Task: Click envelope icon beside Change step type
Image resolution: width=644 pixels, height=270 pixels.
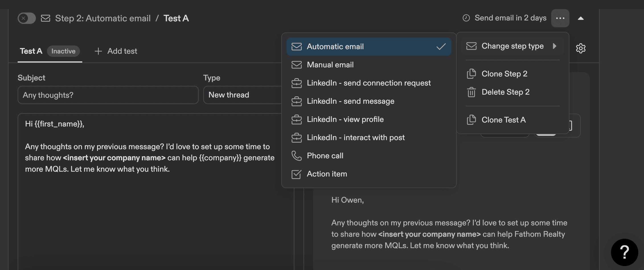Action: pyautogui.click(x=471, y=46)
